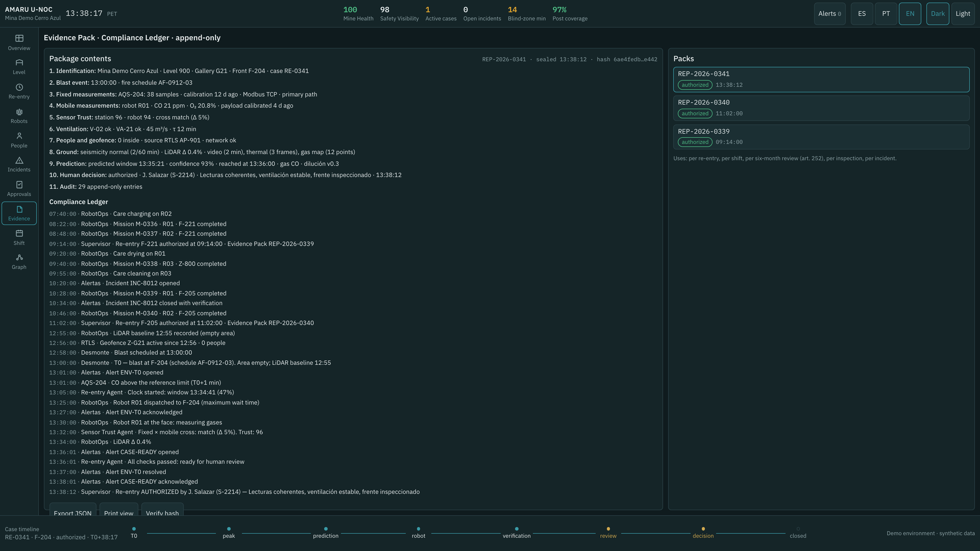Open the Shift calendar icon

(x=19, y=238)
